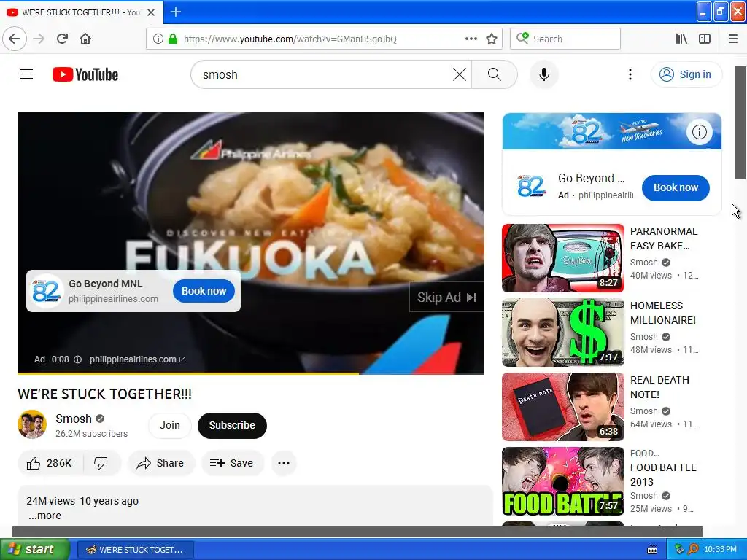Click the 10:33 PM clock

(720, 550)
